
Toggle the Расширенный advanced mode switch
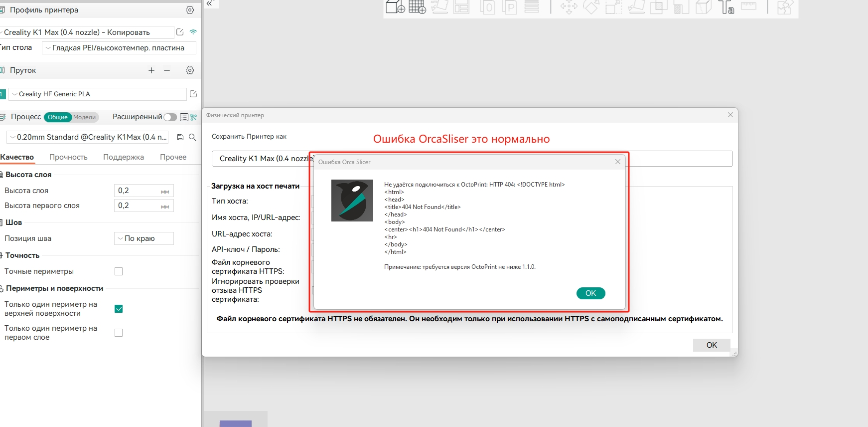[x=170, y=117]
